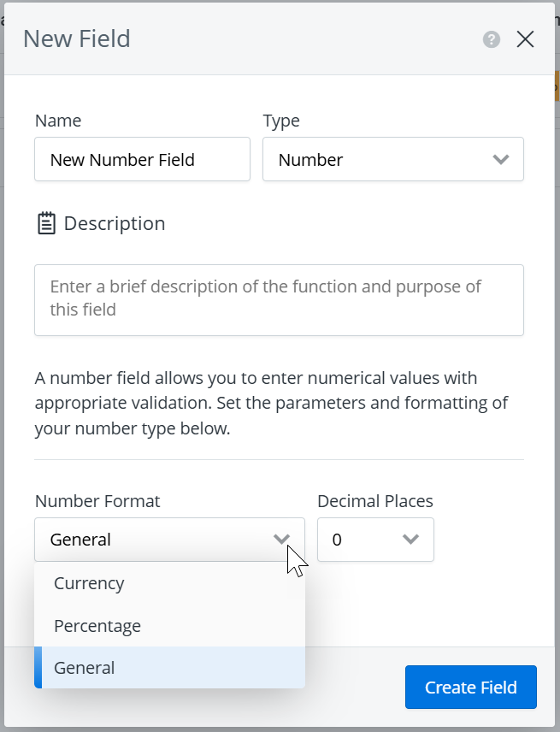The height and width of the screenshot is (732, 560).
Task: Click the blue accent bar beside General
Action: pos(38,668)
